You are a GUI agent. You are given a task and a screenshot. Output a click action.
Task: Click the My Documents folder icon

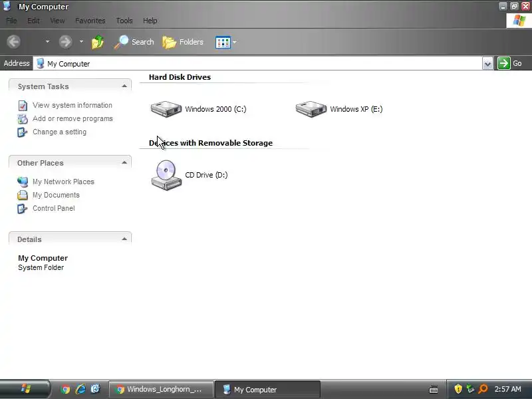click(x=23, y=195)
